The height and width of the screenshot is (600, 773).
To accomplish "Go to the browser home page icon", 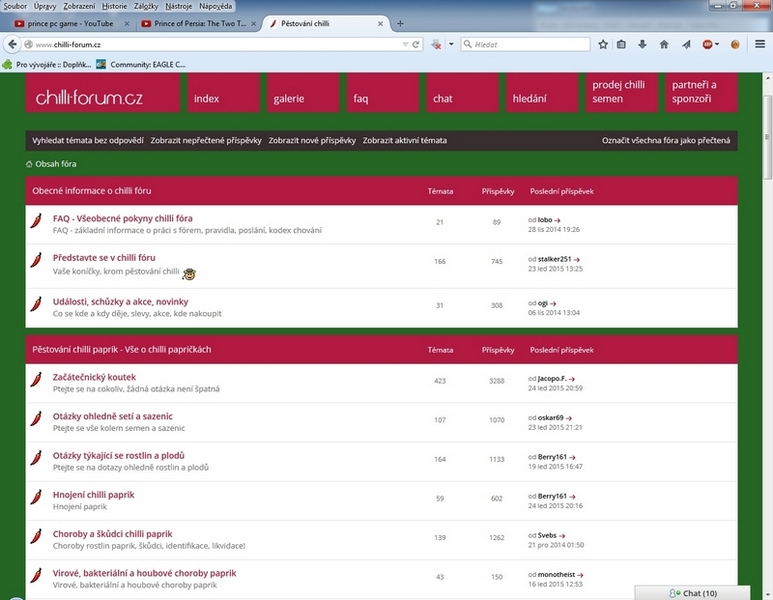I will coord(664,44).
